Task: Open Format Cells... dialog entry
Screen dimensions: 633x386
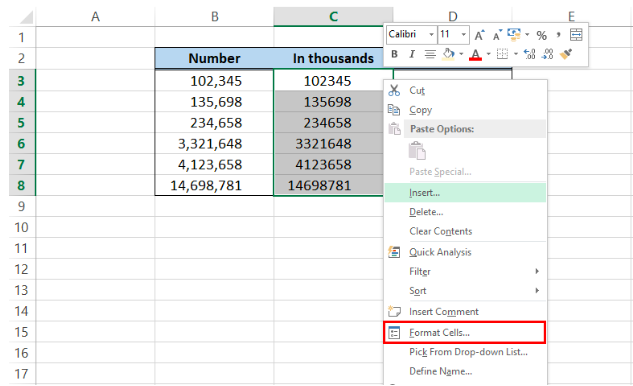Action: click(465, 333)
